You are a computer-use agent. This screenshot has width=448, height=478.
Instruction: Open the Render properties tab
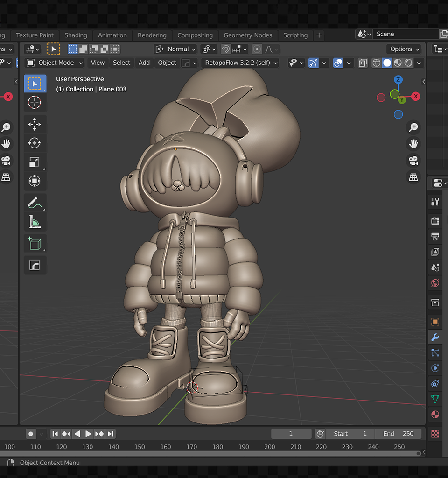(x=435, y=221)
